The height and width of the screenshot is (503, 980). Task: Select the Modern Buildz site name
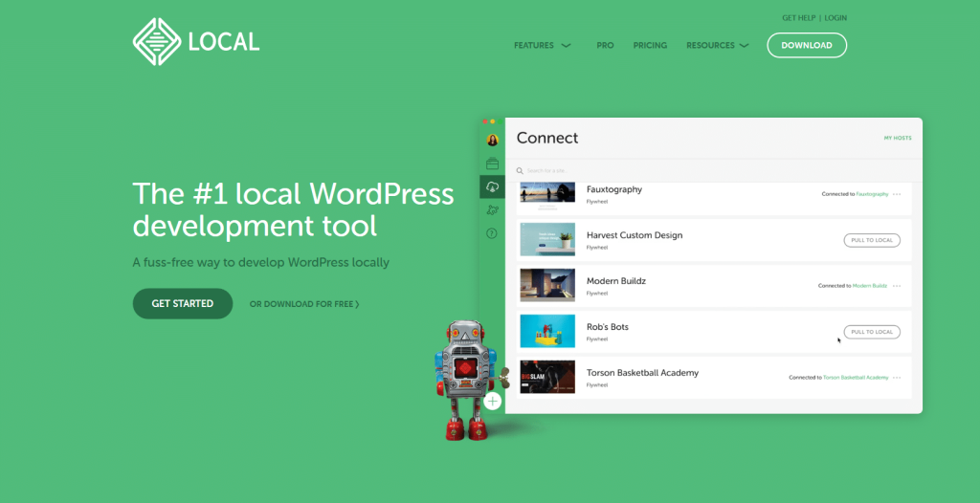coord(616,281)
